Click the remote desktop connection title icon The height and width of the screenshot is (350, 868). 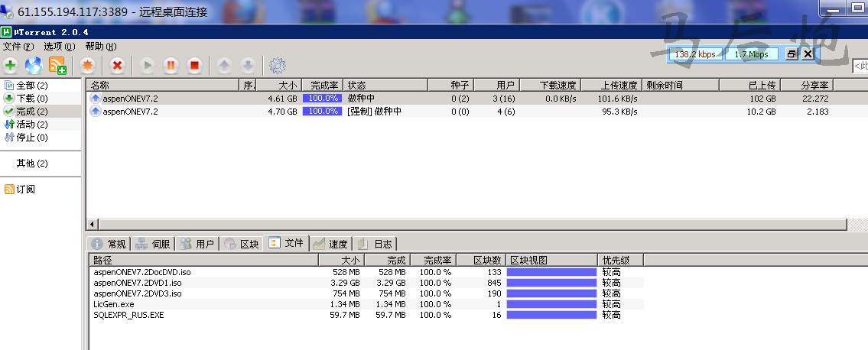pyautogui.click(x=8, y=11)
